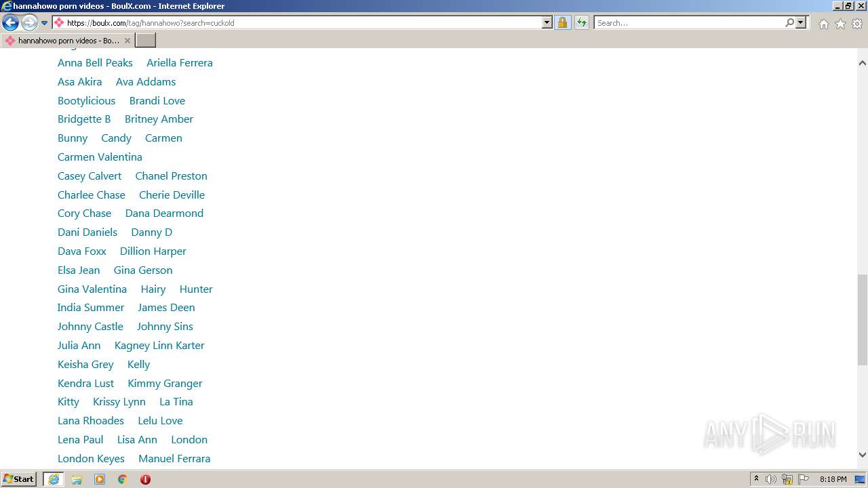Viewport: 868px width, 488px height.
Task: Open the Bootylicious link
Action: 87,100
